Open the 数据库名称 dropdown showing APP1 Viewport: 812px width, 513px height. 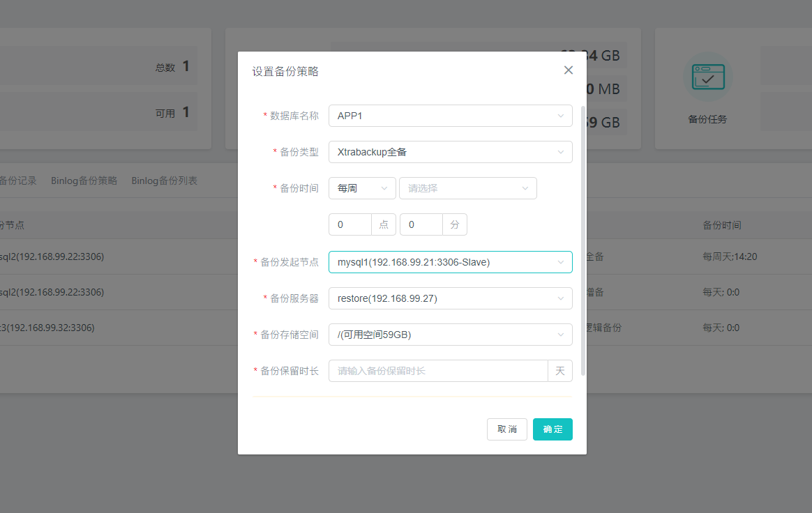[450, 116]
